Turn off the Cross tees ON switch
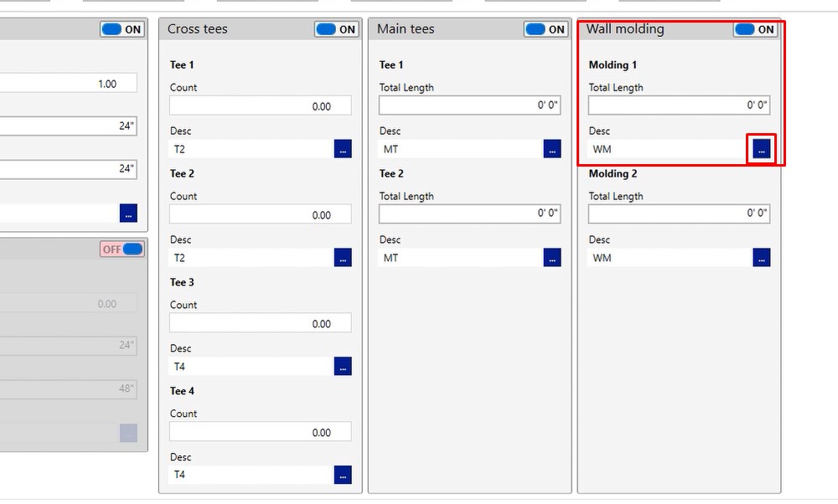 tap(337, 29)
